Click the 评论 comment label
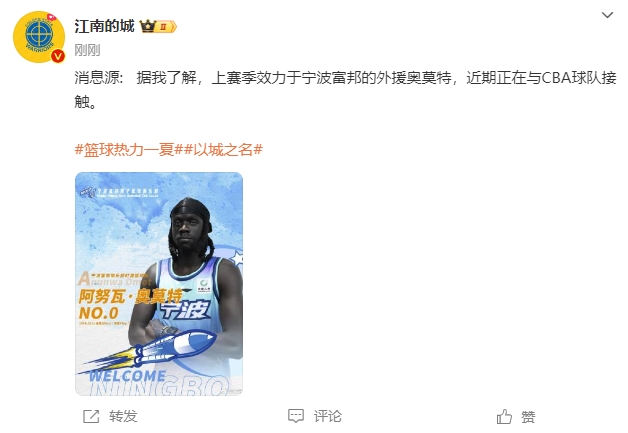The height and width of the screenshot is (433, 628). pos(328,416)
